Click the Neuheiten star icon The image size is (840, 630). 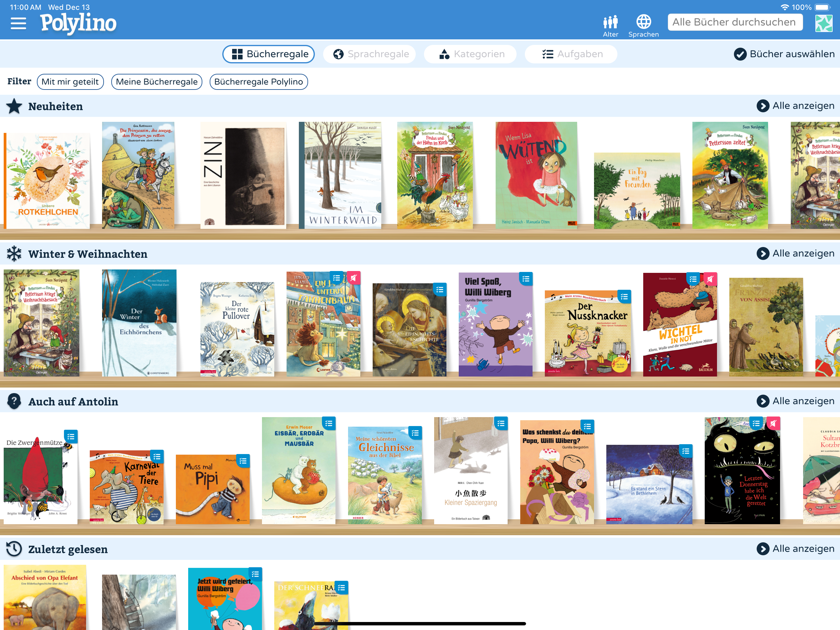pos(14,106)
